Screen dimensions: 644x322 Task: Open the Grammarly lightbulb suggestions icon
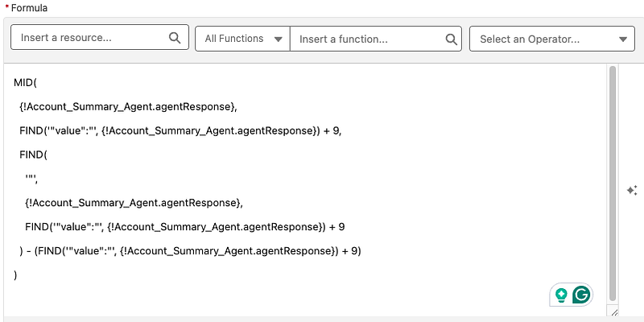coord(561,295)
